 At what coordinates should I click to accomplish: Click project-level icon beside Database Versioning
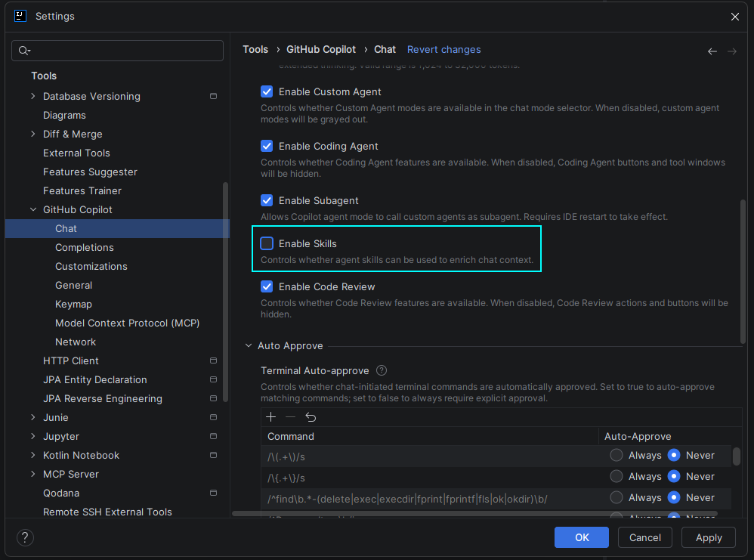point(214,96)
